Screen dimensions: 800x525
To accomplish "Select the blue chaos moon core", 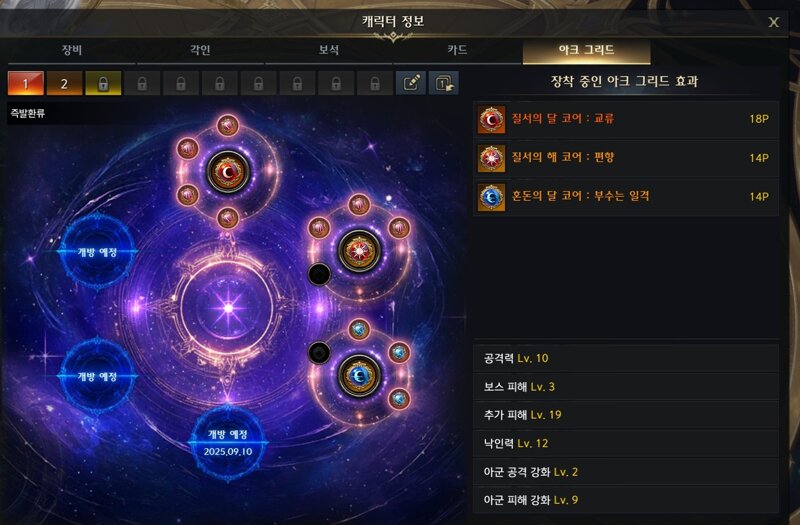I will click(x=359, y=376).
